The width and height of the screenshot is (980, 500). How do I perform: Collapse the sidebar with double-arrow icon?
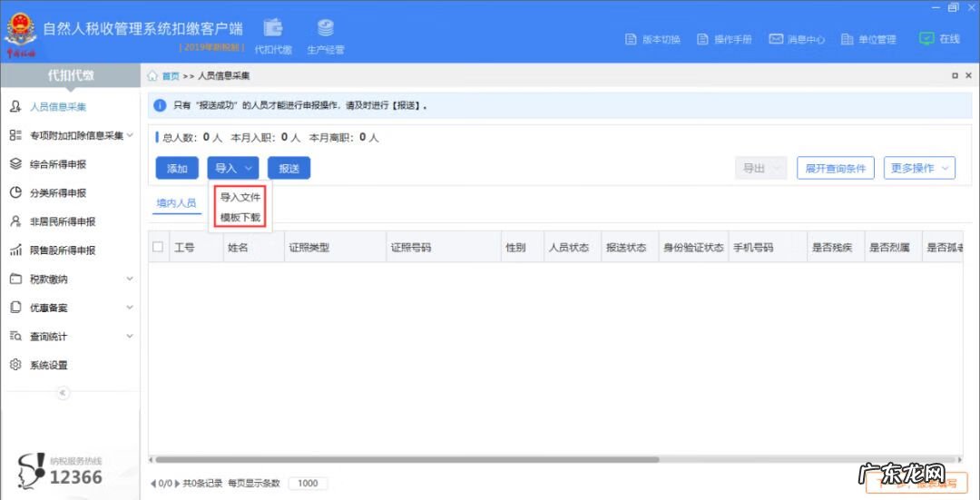click(63, 393)
